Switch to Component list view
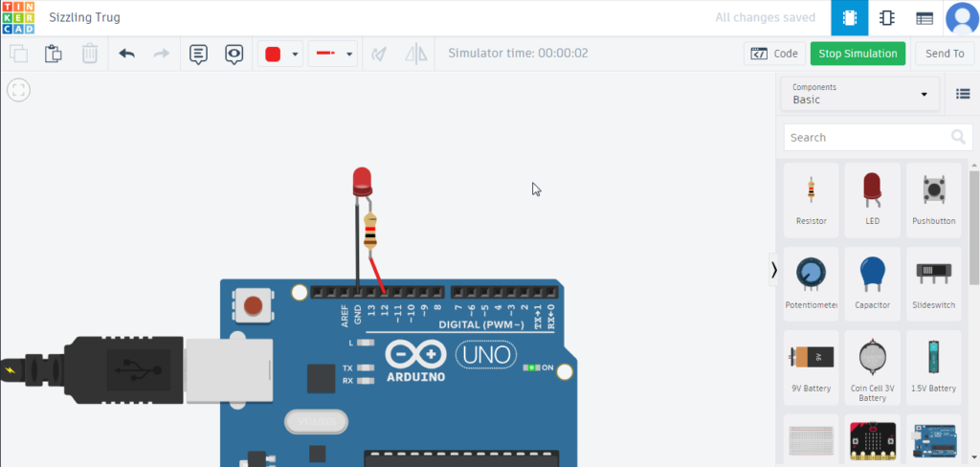980x467 pixels. pyautogui.click(x=924, y=18)
